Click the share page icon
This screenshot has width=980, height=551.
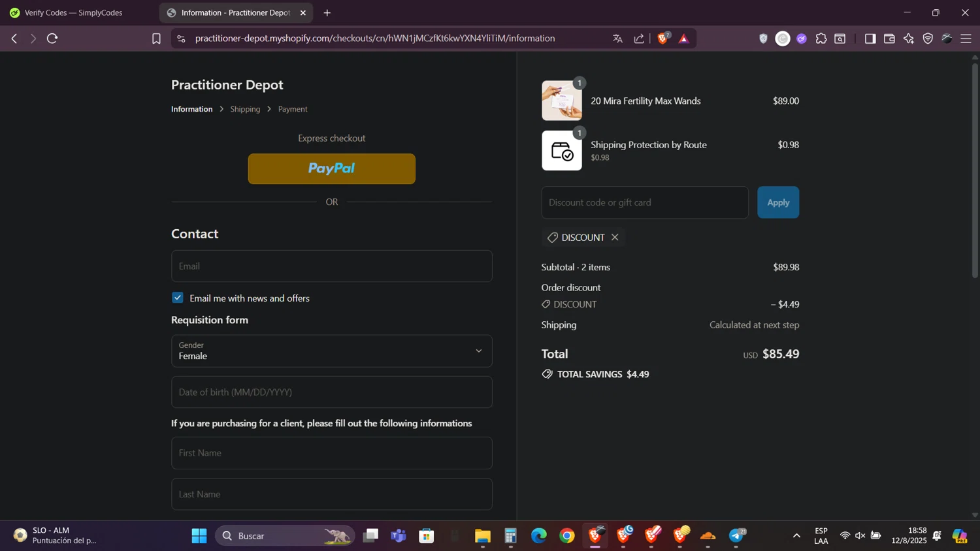click(639, 39)
